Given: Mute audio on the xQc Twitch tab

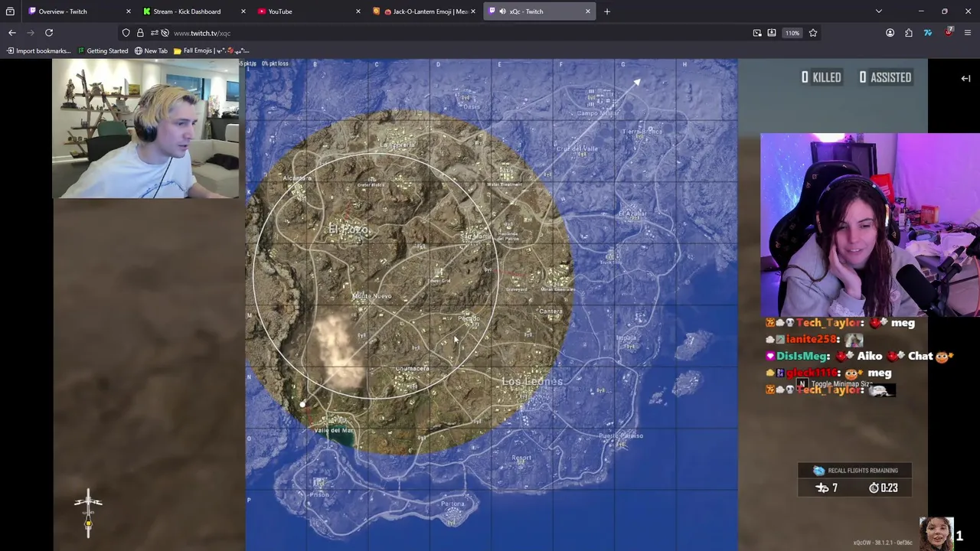Looking at the screenshot, I should [x=502, y=11].
